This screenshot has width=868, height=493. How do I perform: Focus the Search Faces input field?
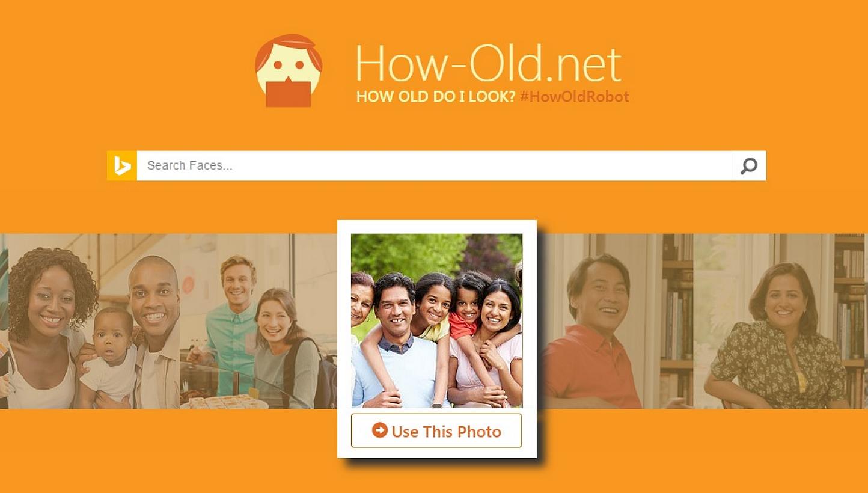tap(434, 165)
